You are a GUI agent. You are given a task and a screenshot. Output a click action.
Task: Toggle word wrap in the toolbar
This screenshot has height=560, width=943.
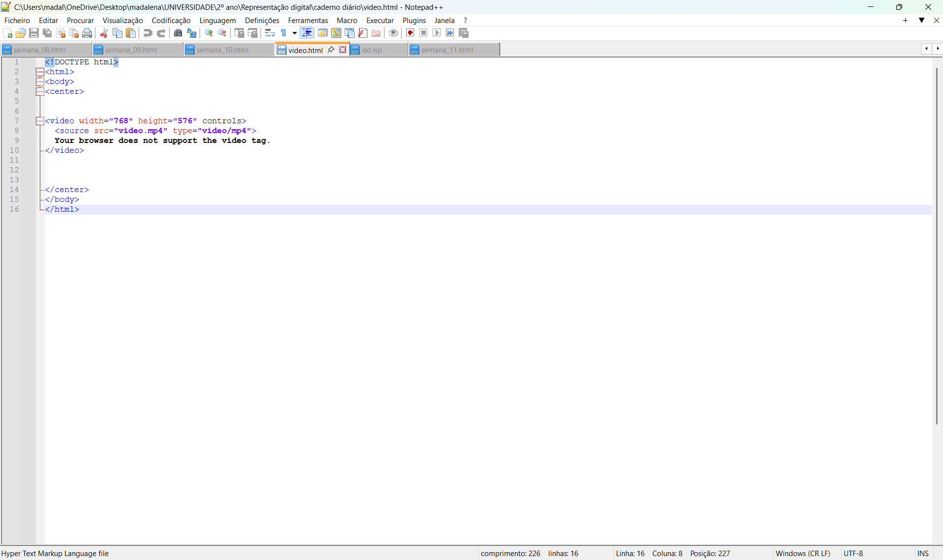pos(269,33)
